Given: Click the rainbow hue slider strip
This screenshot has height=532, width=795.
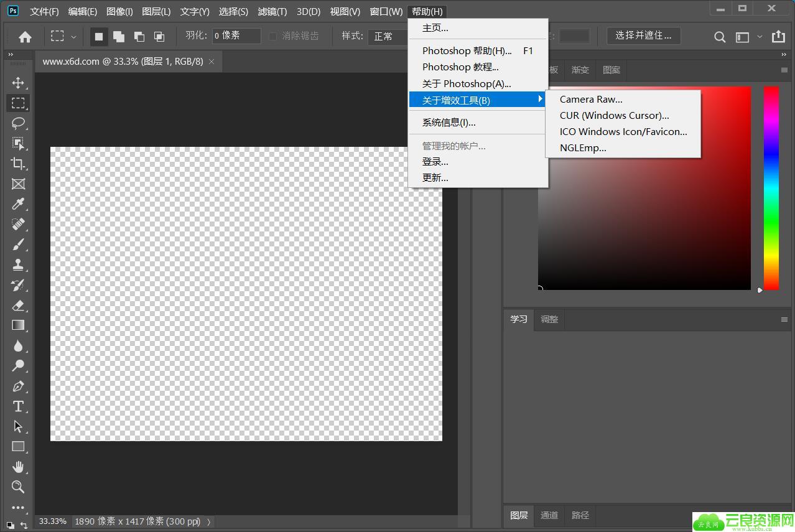Looking at the screenshot, I should pyautogui.click(x=771, y=187).
